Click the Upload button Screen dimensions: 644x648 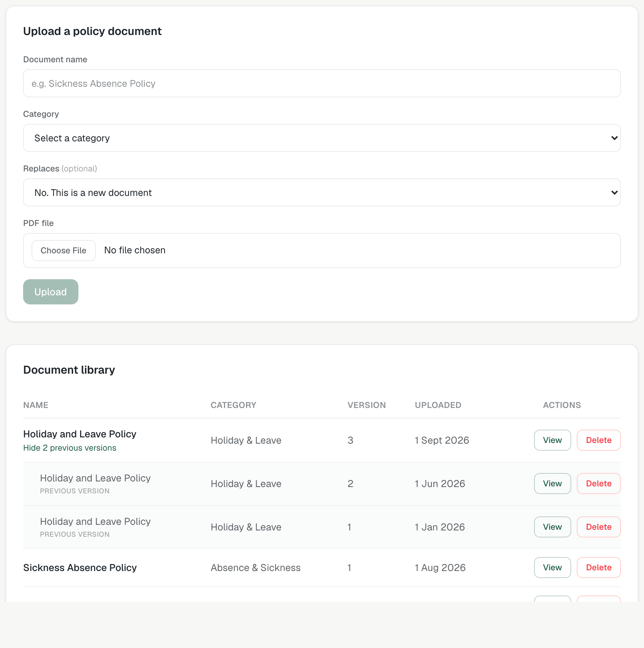click(x=51, y=292)
